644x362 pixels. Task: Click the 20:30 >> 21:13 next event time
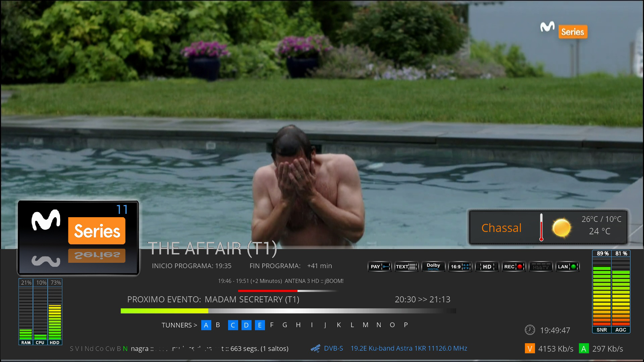[x=423, y=299]
